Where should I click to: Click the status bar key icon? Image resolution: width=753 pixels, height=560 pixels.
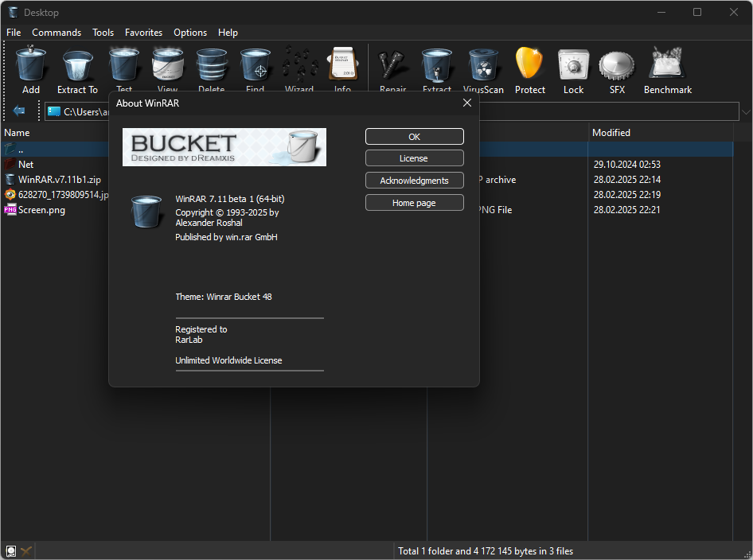pos(26,551)
